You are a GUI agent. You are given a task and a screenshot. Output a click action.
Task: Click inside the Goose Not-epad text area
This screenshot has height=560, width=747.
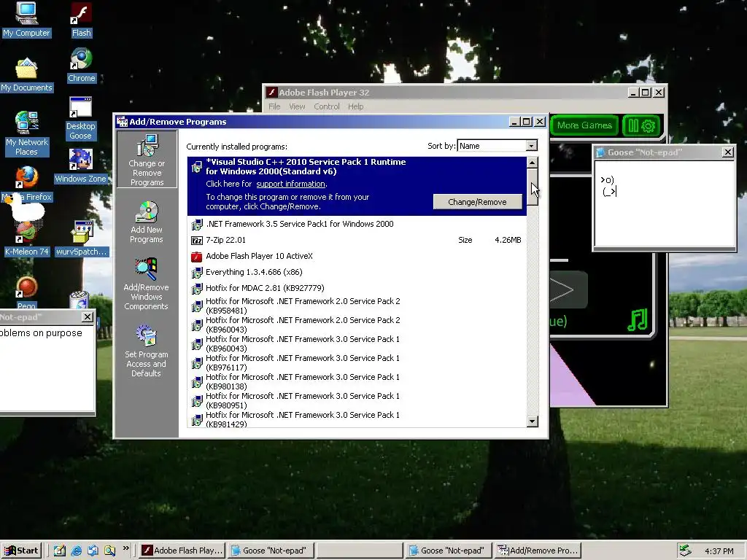665,203
